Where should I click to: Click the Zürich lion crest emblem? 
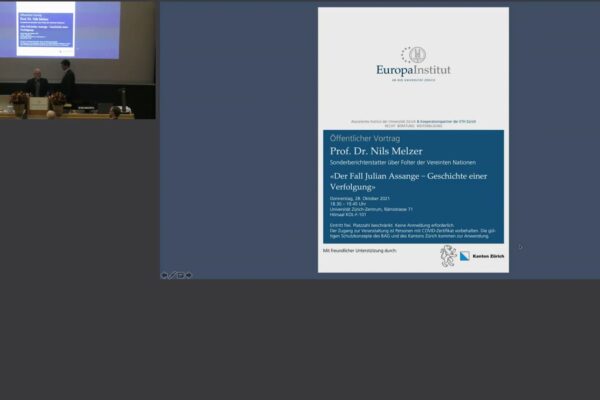(448, 256)
